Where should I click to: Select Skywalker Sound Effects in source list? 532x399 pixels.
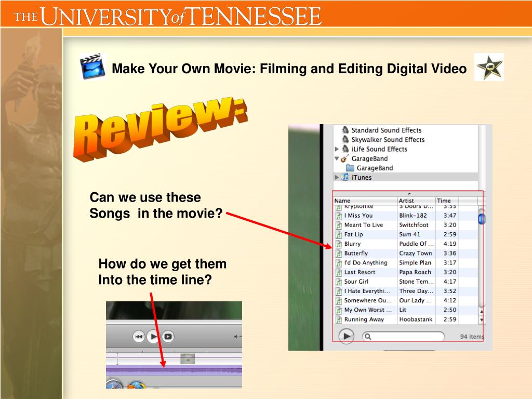(x=388, y=140)
